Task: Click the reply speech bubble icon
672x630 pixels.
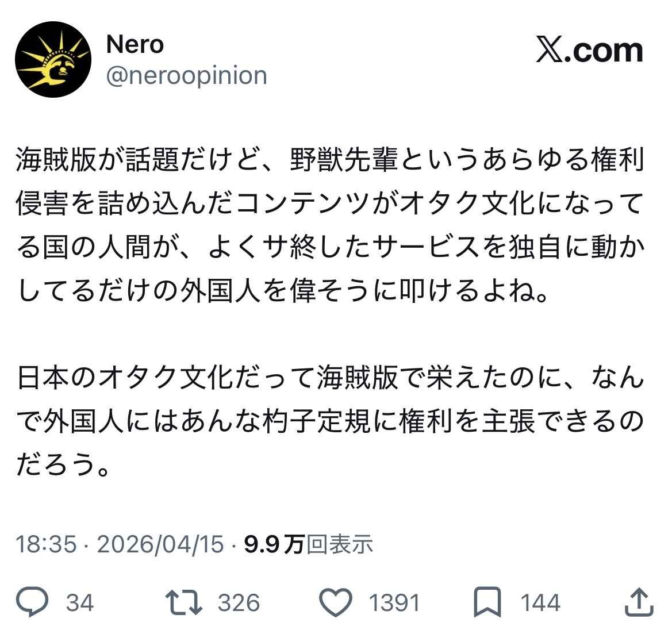Action: (x=33, y=602)
